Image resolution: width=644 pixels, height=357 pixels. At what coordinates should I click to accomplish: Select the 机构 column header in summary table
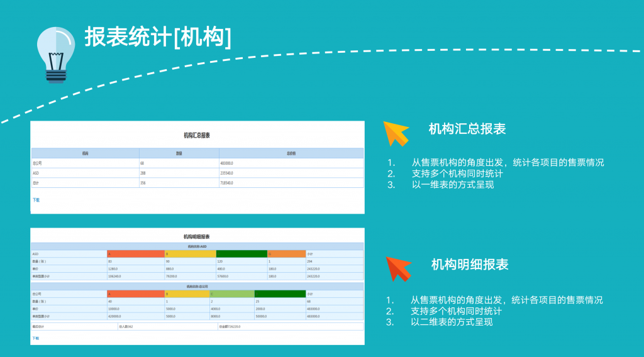[86, 153]
